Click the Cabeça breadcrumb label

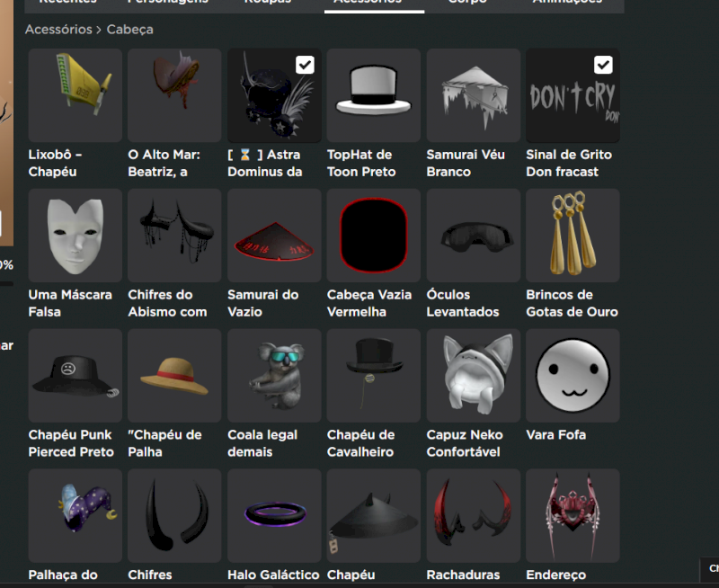coord(129,30)
